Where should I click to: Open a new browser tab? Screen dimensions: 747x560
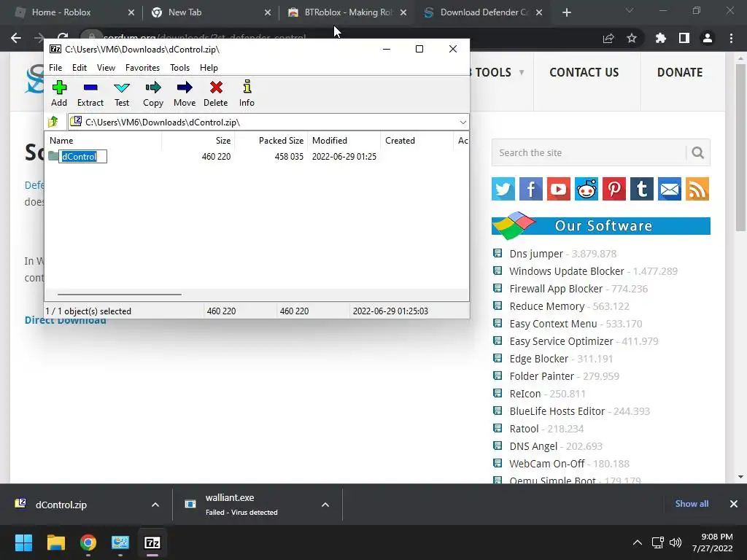566,12
